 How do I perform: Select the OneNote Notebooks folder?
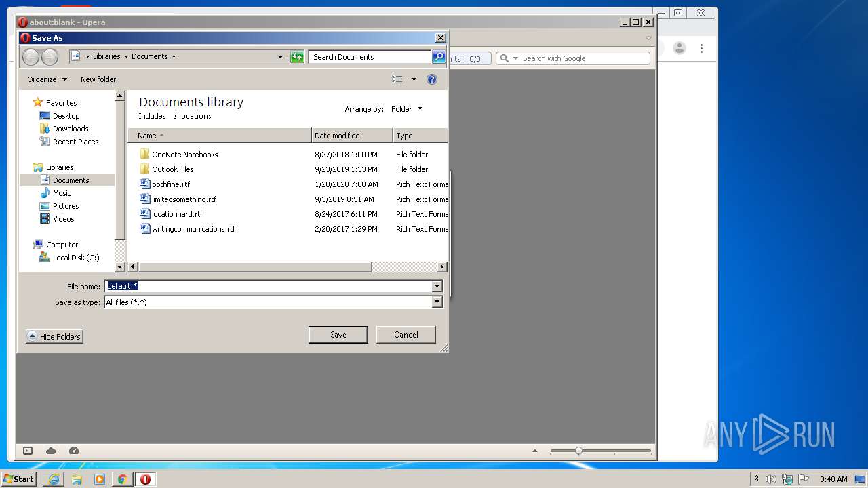(179, 155)
